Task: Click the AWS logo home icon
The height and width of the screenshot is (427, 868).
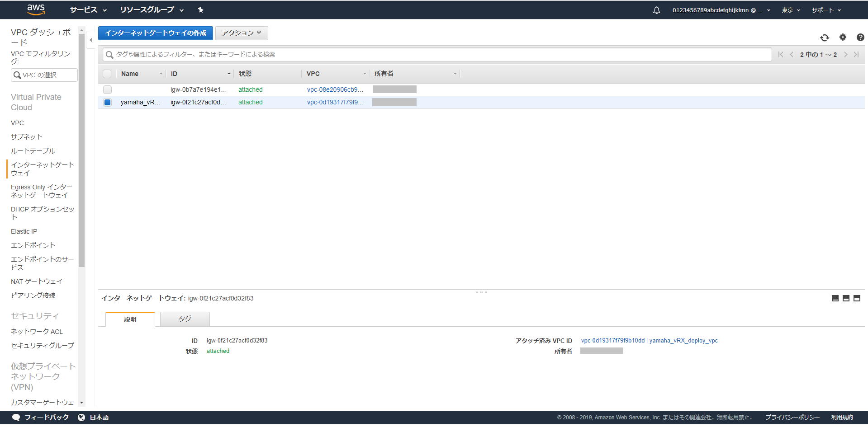Action: (x=36, y=9)
